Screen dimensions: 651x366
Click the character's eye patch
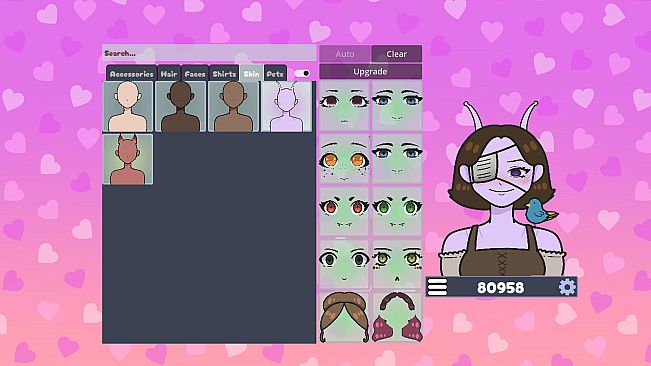[484, 168]
